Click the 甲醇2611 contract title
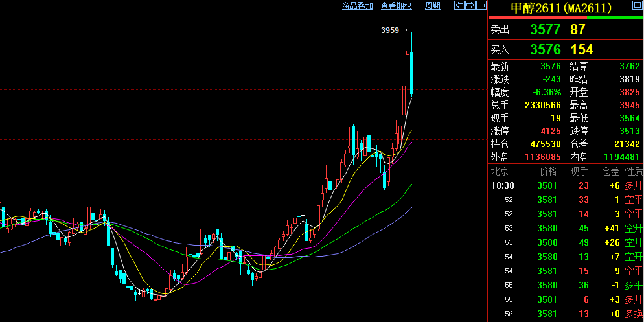Image resolution: width=644 pixels, height=322 pixels. click(x=561, y=8)
